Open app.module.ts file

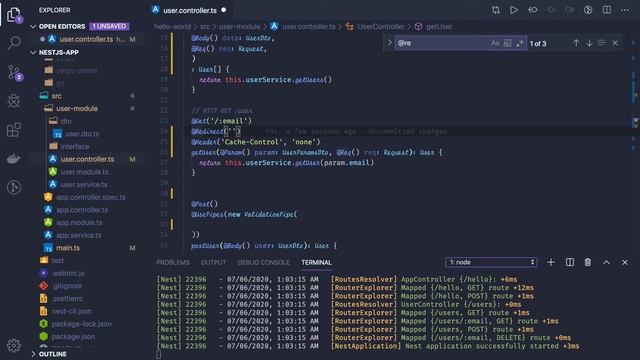click(79, 222)
